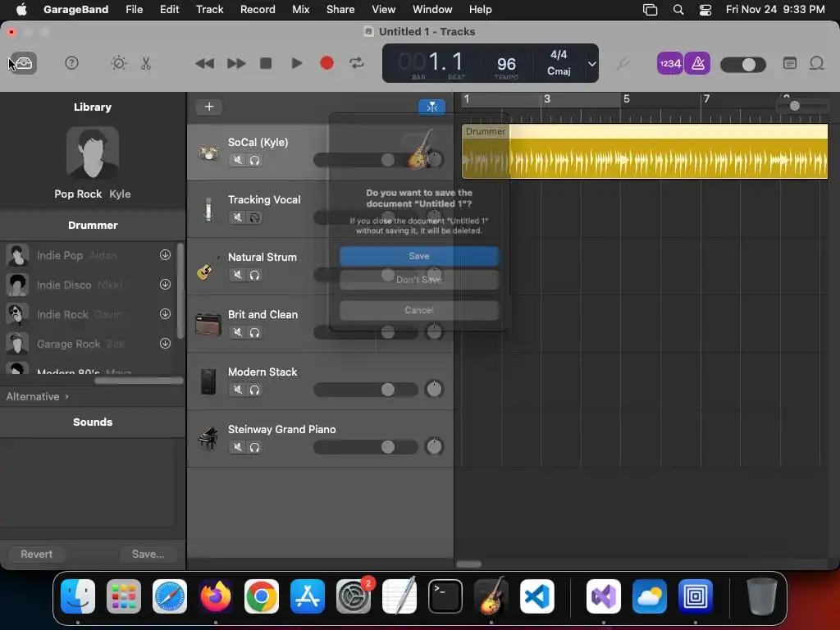Toggle input monitoring on Tracking Vocal
The width and height of the screenshot is (840, 630).
click(x=254, y=217)
